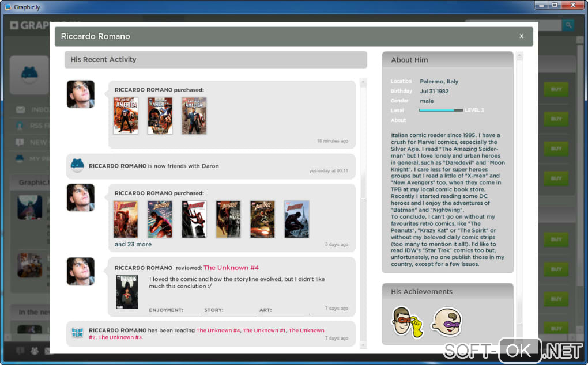This screenshot has height=365, width=588.
Task: Click the reading book icon in activity
Action: coord(77,332)
